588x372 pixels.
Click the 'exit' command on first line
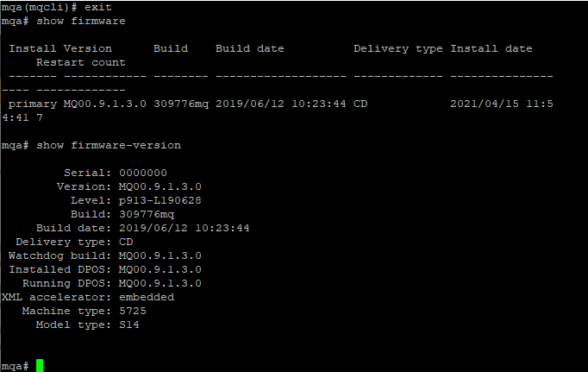[x=98, y=7]
